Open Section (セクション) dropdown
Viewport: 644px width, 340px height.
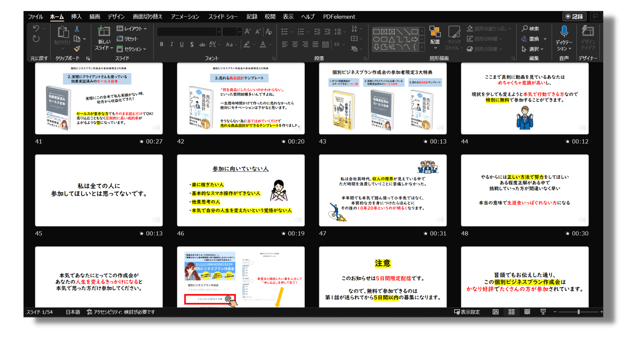point(132,49)
